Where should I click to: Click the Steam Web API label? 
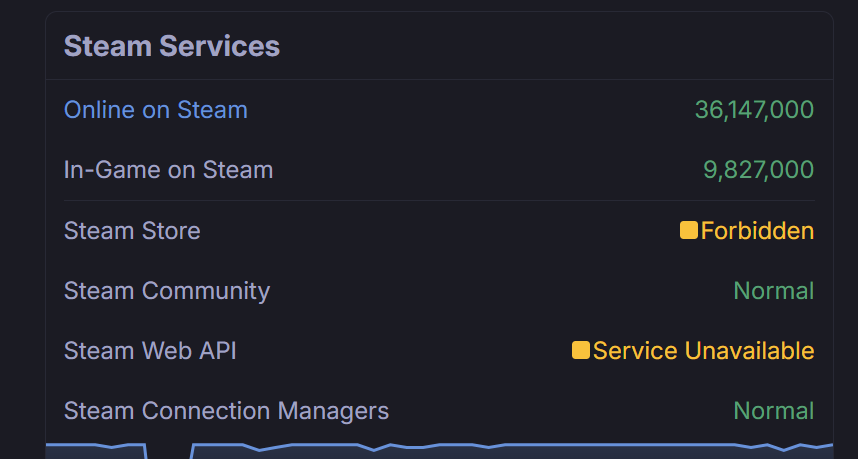[x=150, y=351]
